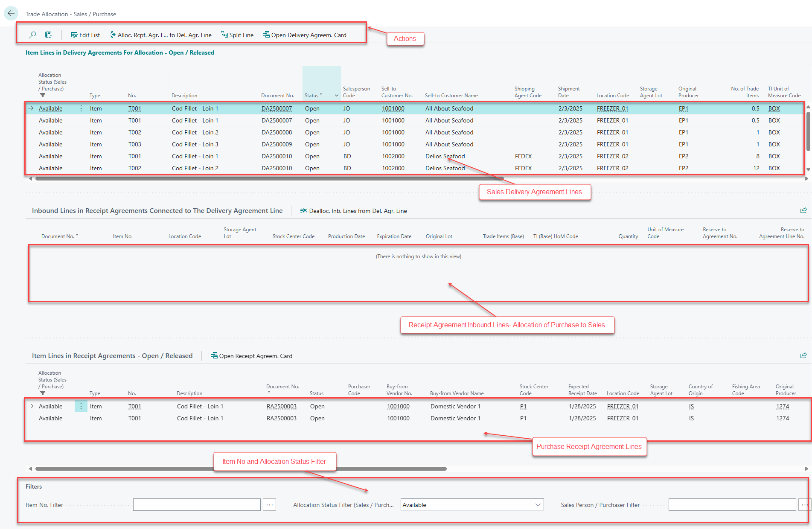
Task: Click the Item No. Filter input field
Action: pyautogui.click(x=197, y=505)
